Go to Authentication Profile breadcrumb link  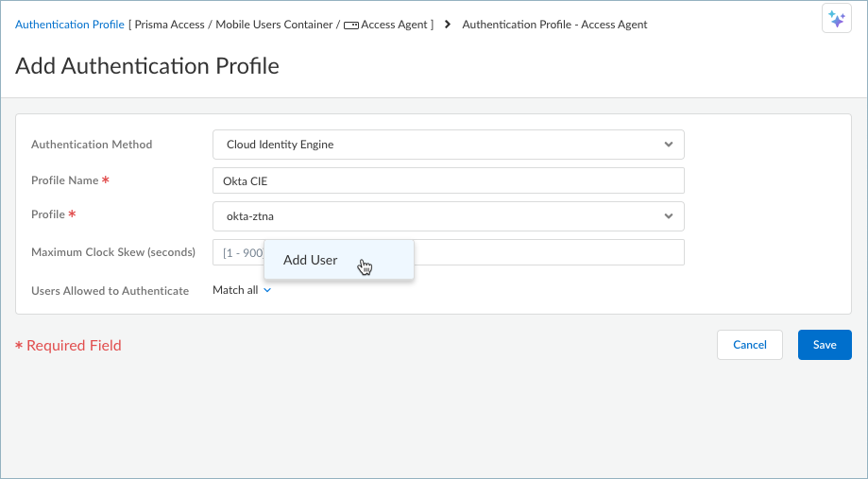click(70, 25)
